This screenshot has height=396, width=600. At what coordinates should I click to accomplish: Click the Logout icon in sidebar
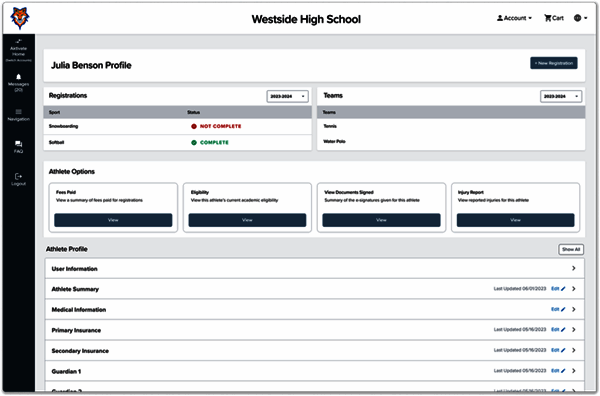[x=18, y=176]
